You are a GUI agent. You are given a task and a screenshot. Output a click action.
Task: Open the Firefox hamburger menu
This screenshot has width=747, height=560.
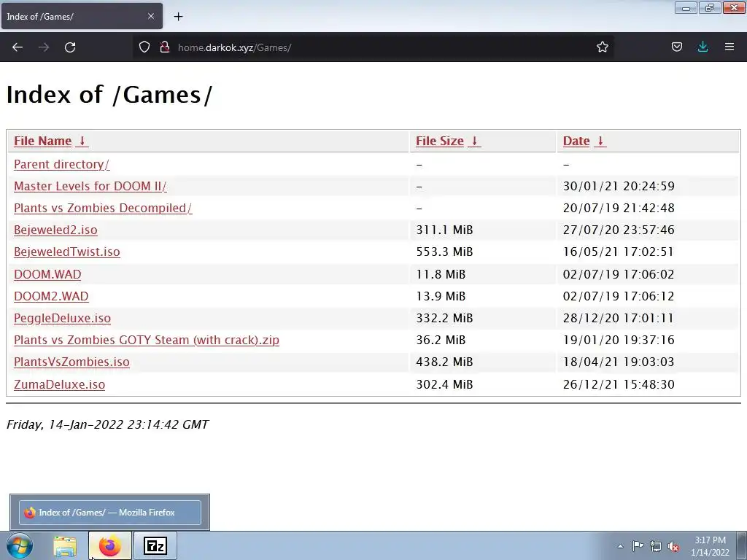[729, 47]
